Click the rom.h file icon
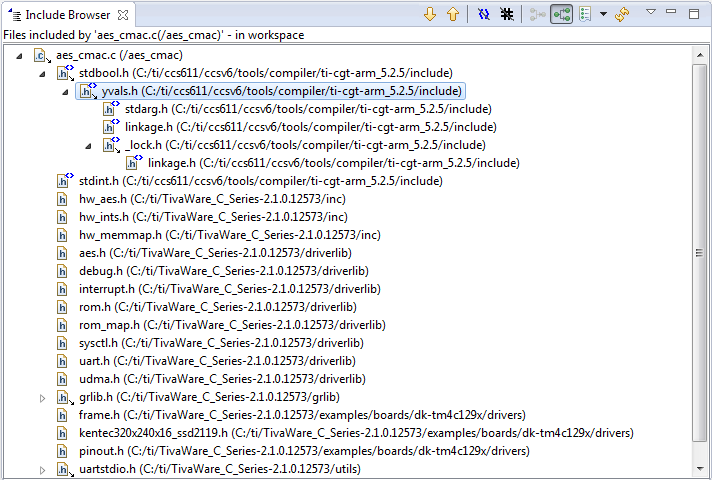 click(x=62, y=307)
